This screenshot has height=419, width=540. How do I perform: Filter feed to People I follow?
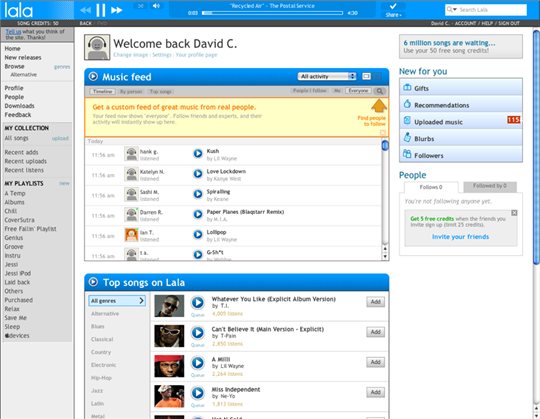pos(310,91)
